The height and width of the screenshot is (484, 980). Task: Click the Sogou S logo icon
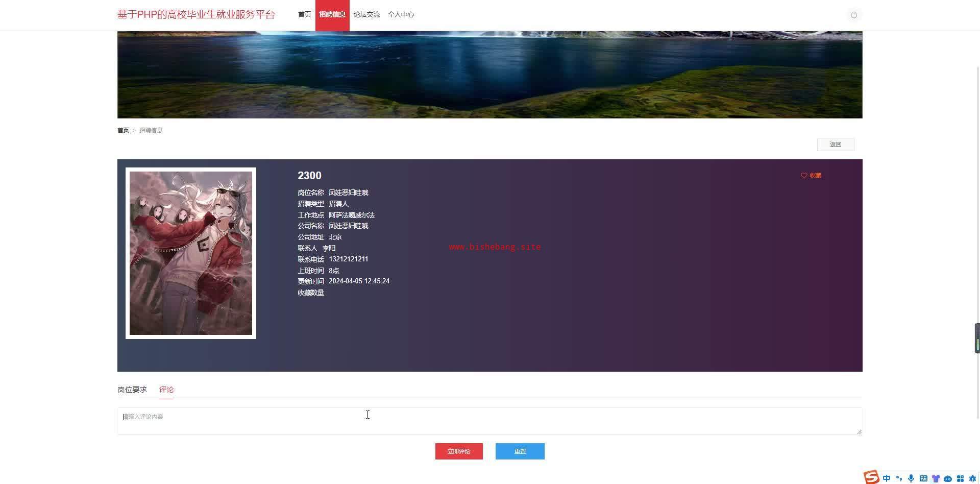[871, 477]
